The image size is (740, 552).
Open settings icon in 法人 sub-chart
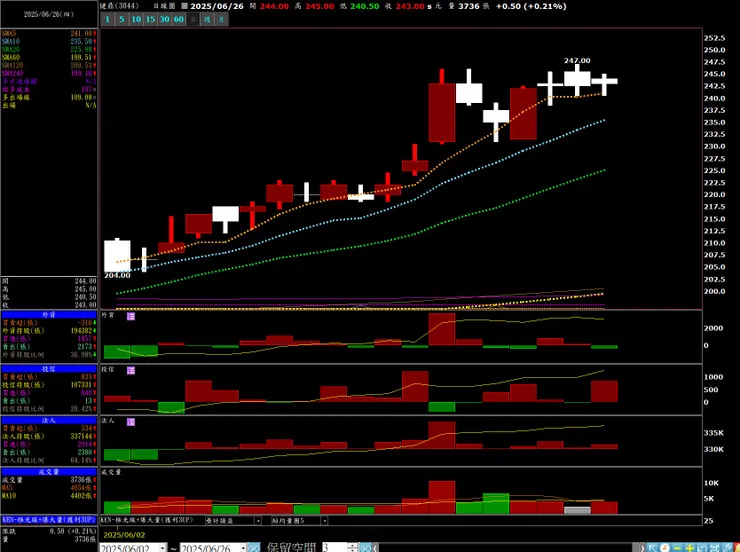click(x=131, y=422)
